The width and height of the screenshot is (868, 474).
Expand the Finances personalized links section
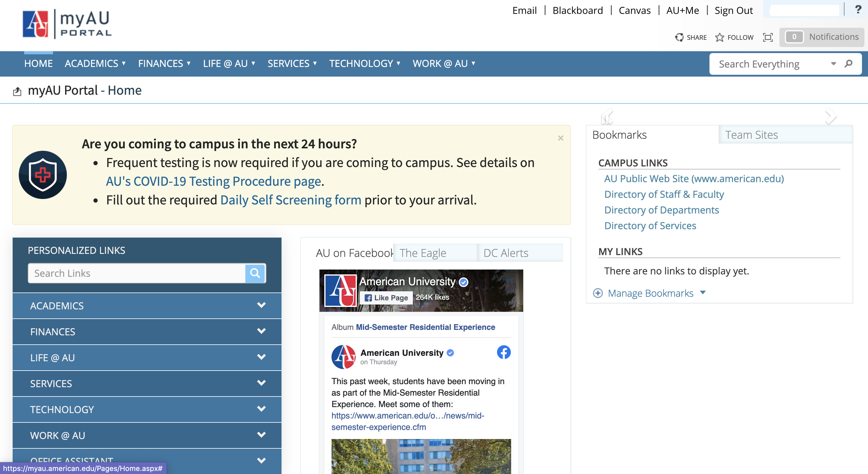pos(147,332)
